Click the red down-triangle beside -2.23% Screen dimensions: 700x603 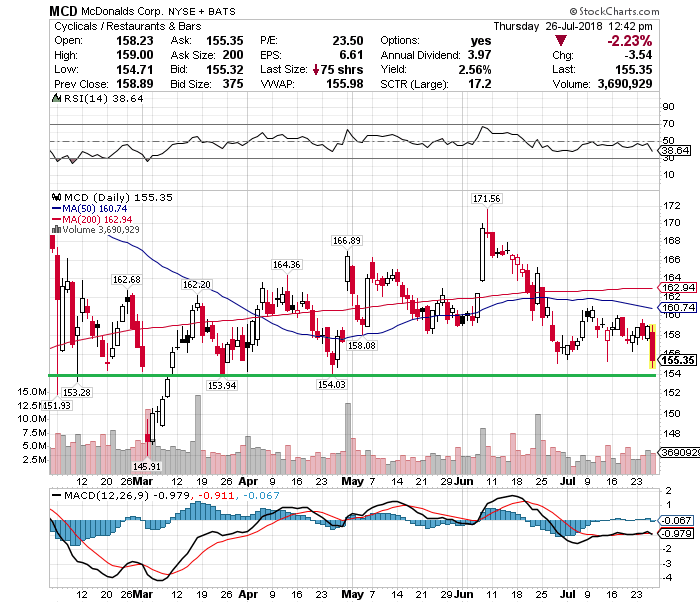pyautogui.click(x=561, y=41)
